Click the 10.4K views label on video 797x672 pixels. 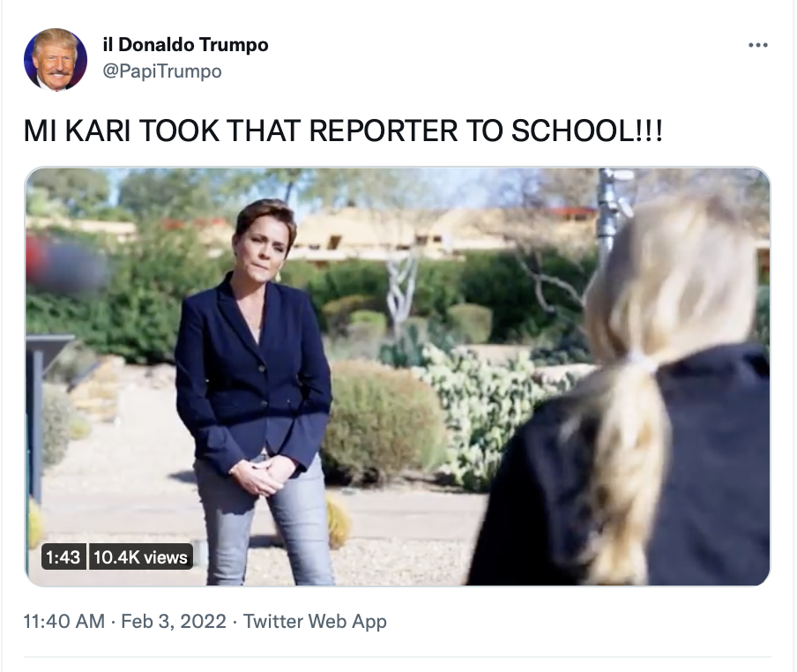coord(141,557)
